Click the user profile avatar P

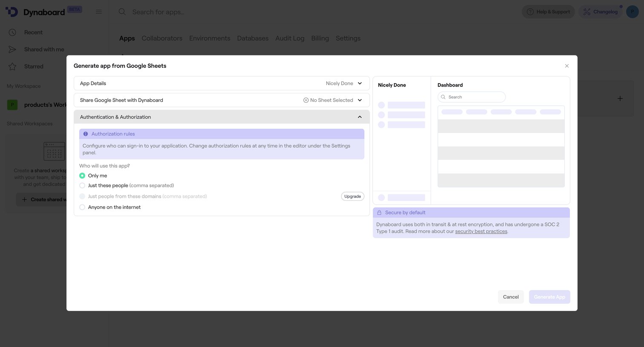click(x=632, y=12)
